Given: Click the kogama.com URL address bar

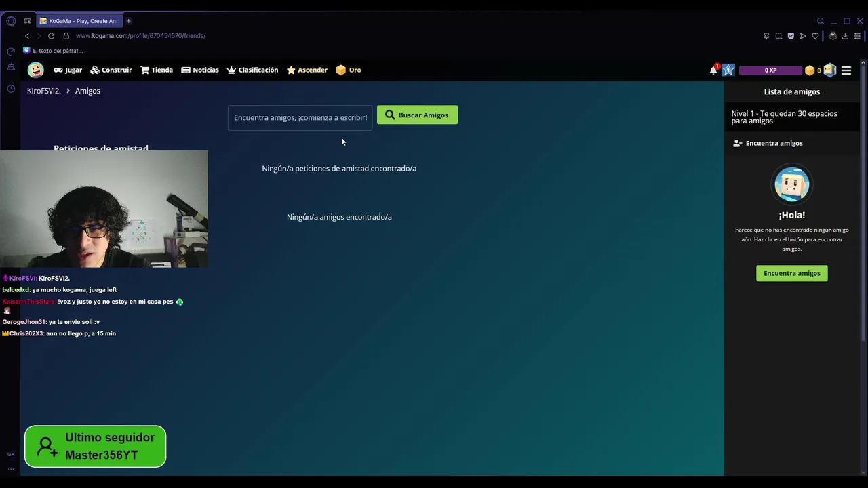Looking at the screenshot, I should tap(140, 35).
